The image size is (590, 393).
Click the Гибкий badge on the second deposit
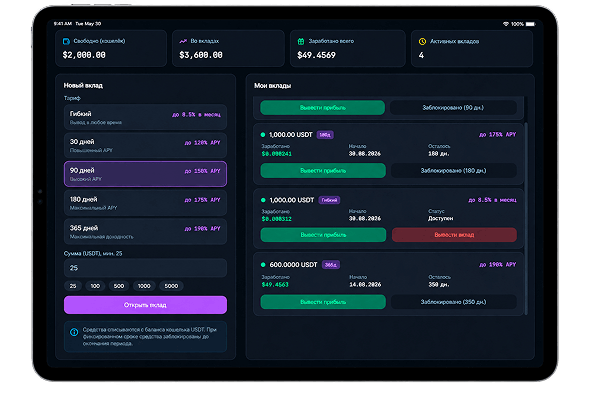(x=329, y=200)
